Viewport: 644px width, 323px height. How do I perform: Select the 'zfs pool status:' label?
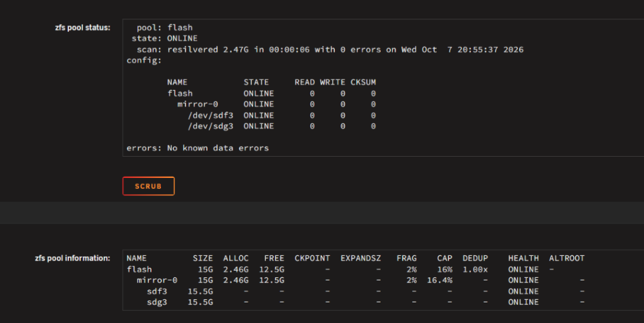coord(82,28)
